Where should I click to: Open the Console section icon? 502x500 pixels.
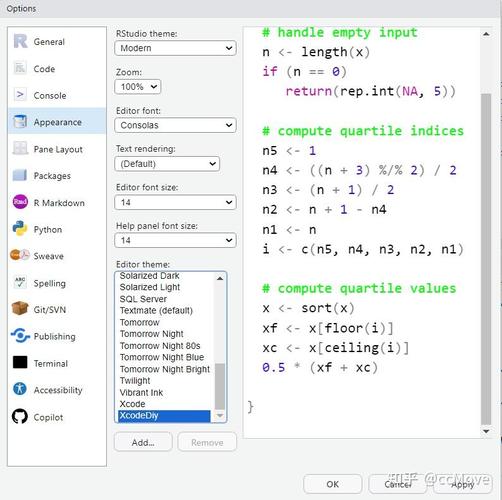pos(20,95)
